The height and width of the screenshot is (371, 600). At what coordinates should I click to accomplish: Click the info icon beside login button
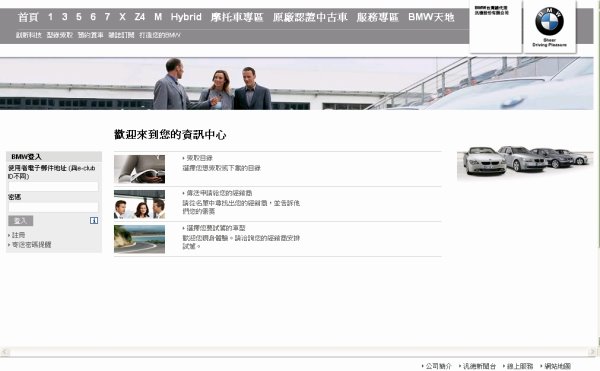pyautogui.click(x=94, y=220)
